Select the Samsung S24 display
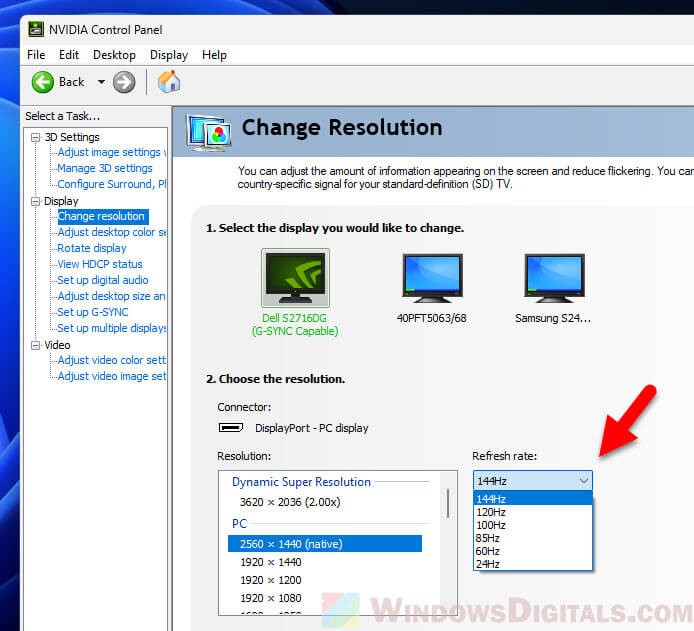This screenshot has width=694, height=631. pos(554,278)
